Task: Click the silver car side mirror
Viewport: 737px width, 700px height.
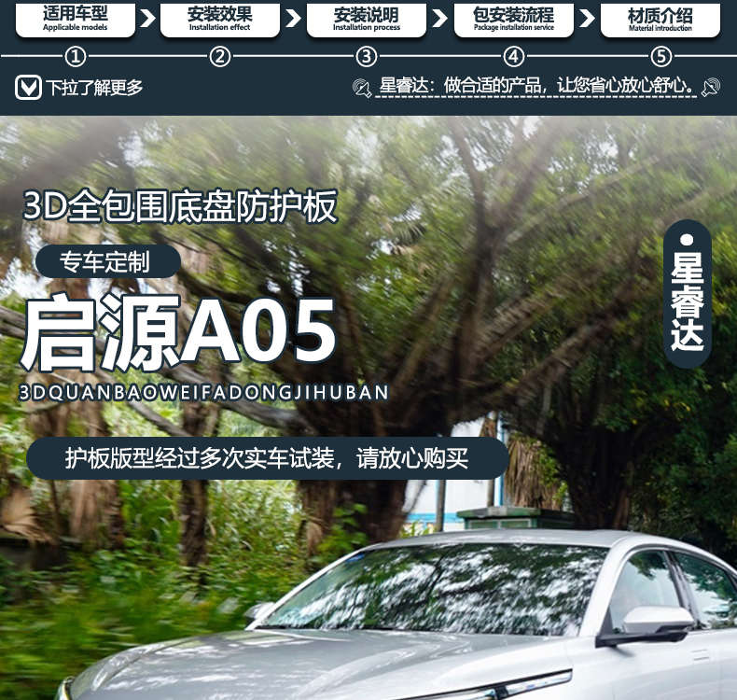Action: (x=645, y=627)
